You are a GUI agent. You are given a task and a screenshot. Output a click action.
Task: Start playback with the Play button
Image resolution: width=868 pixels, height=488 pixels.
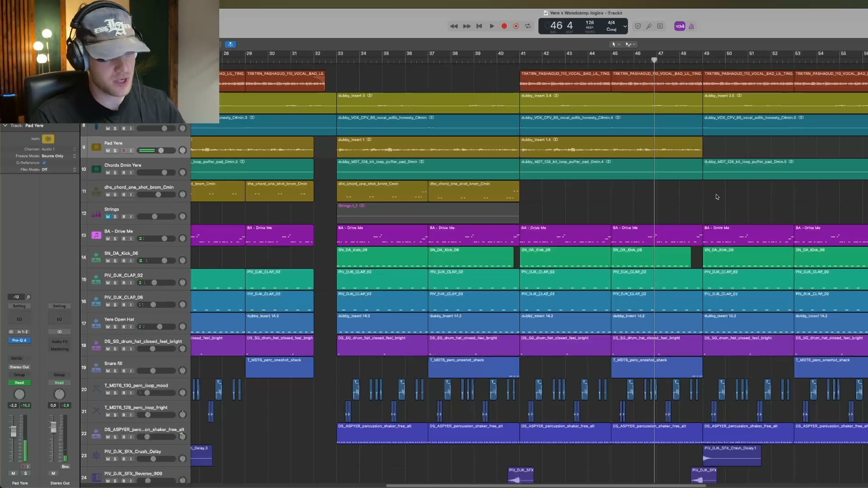click(492, 26)
